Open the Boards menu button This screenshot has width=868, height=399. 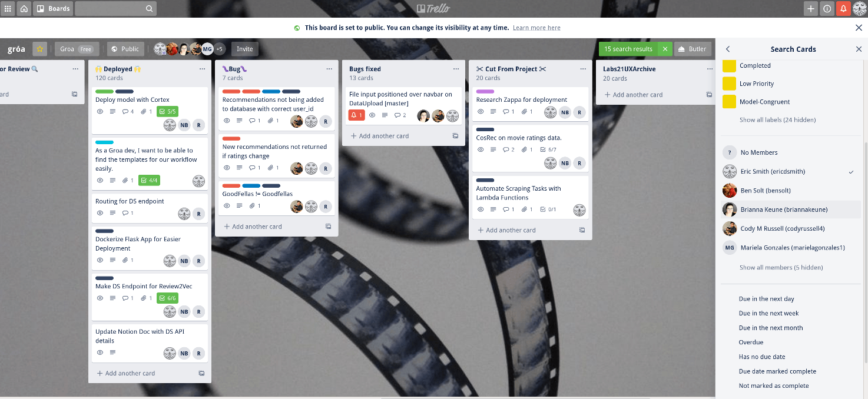click(x=53, y=9)
